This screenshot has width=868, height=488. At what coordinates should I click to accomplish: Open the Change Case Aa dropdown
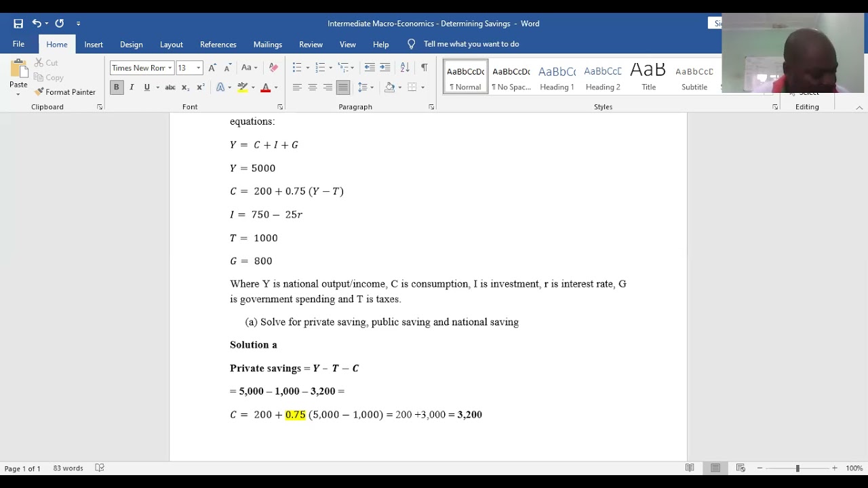pos(250,68)
